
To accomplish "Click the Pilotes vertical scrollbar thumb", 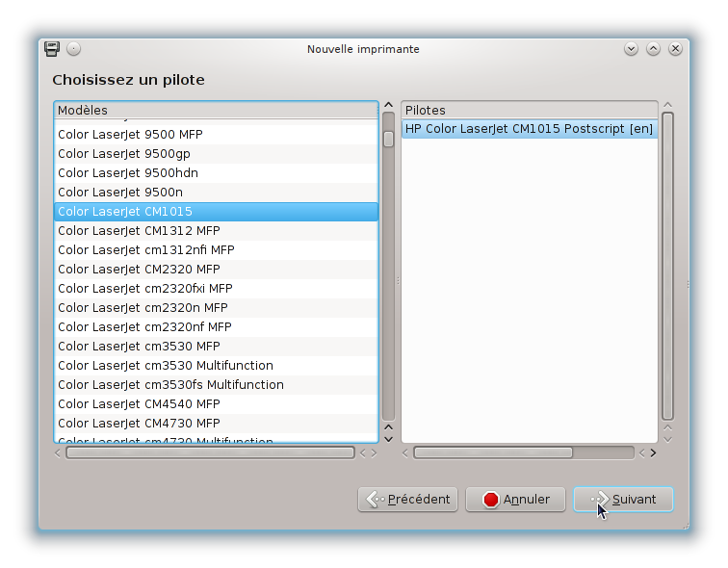I will [667, 267].
